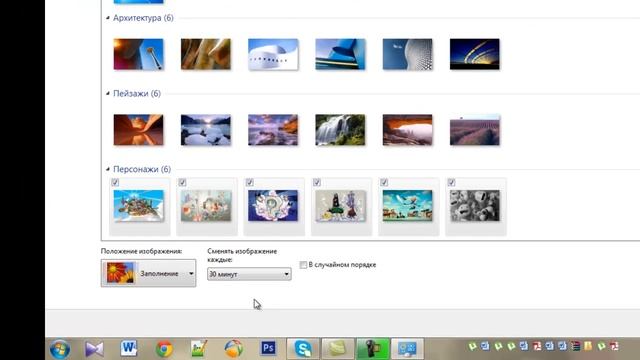Click the stacked books tray icon

[x=576, y=347]
